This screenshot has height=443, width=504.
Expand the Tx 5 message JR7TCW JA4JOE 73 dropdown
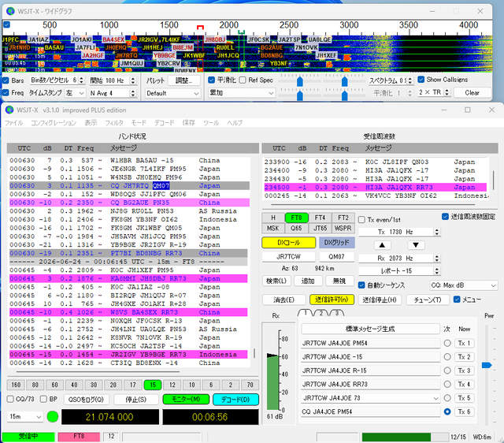[x=435, y=398]
